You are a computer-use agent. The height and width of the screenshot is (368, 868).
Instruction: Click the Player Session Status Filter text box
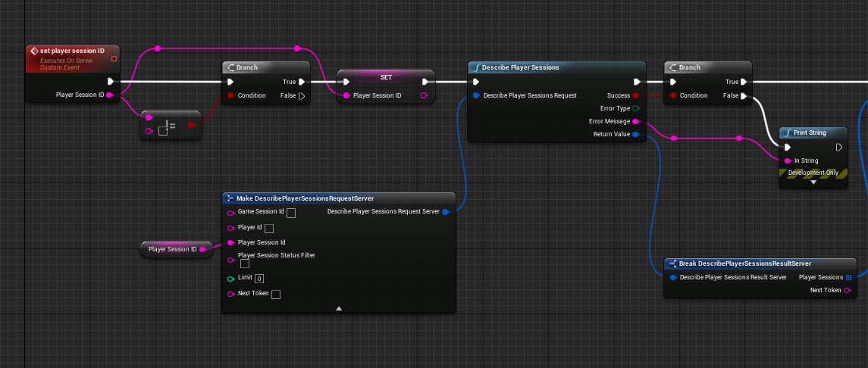[x=245, y=264]
